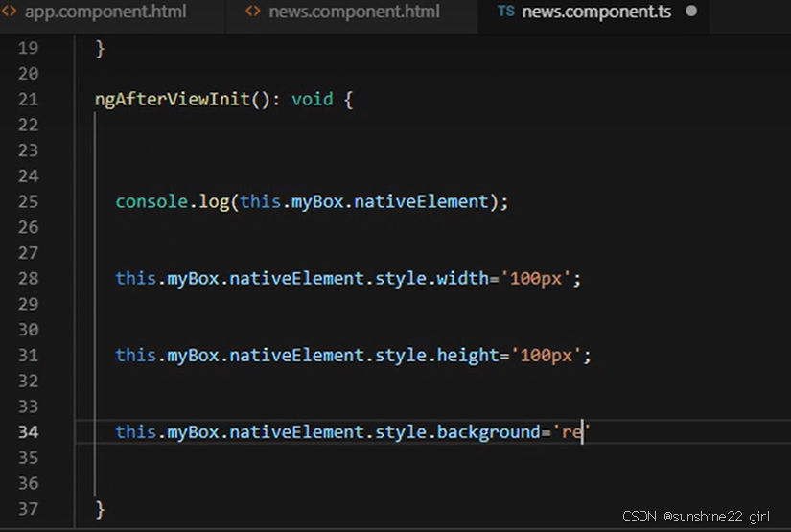Place cursor on ngAfterViewInit method name
Screen dimensions: 791x532
pyautogui.click(x=172, y=99)
